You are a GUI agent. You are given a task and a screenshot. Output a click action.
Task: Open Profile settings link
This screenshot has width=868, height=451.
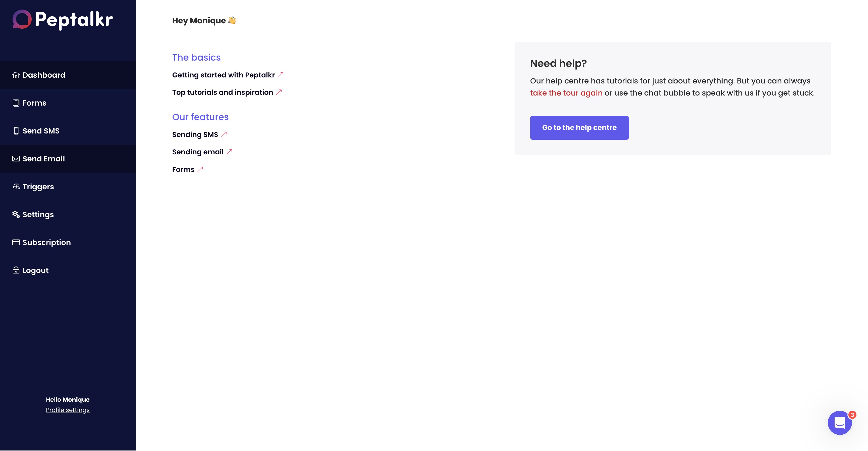pyautogui.click(x=68, y=410)
